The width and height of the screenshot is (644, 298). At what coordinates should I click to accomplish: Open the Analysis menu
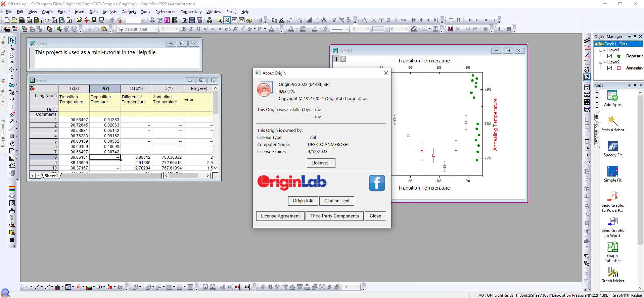click(109, 12)
